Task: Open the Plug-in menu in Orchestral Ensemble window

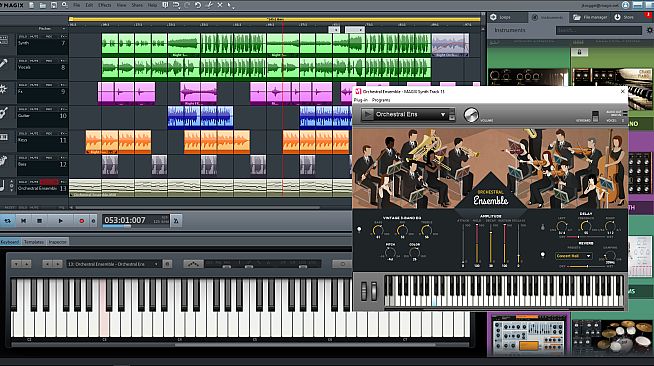Action: click(360, 100)
